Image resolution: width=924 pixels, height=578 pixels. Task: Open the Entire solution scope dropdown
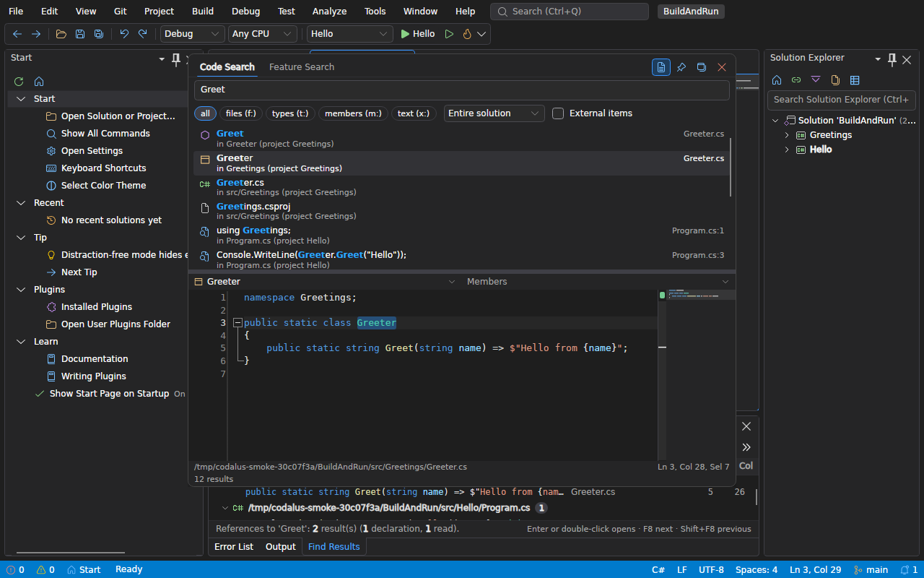click(x=494, y=113)
